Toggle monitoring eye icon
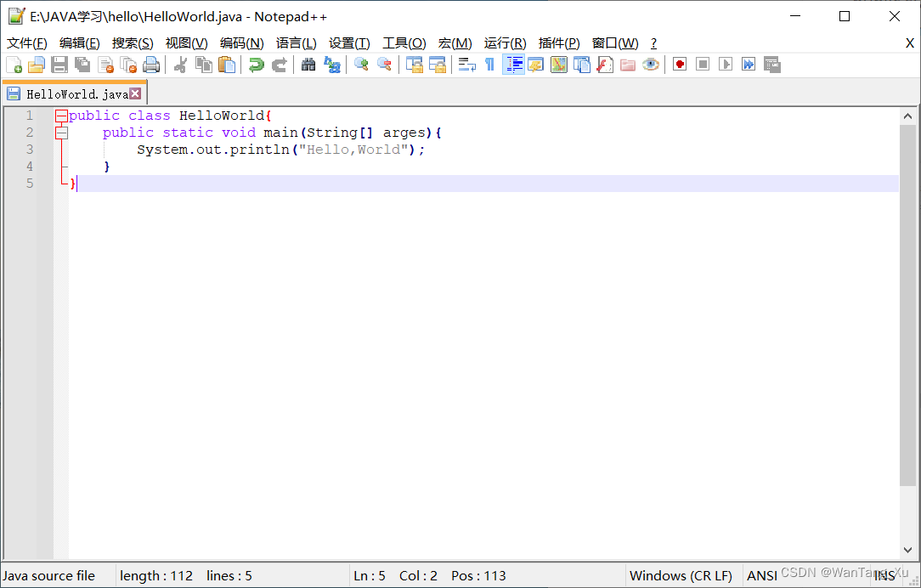The image size is (921, 588). click(x=650, y=65)
